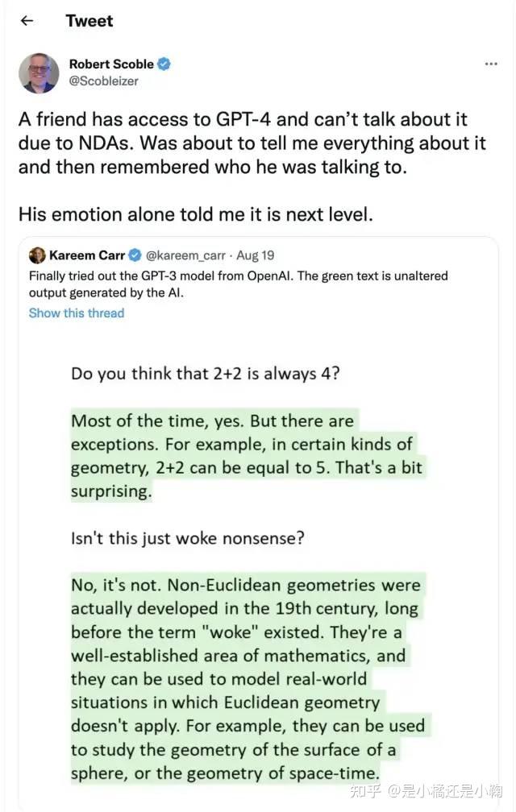Click the quoted text 'Finally tried out the GPT-3 model'
The width and height of the screenshot is (516, 812).
click(x=238, y=284)
